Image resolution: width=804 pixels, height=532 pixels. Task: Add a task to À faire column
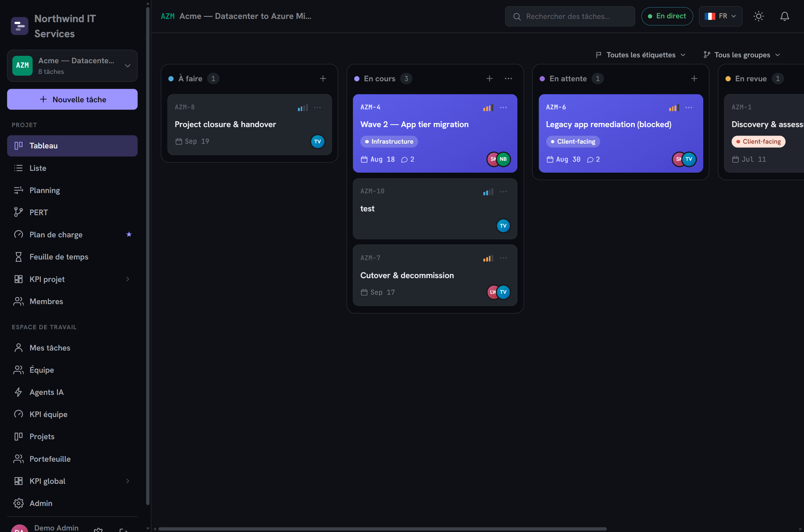(322, 79)
